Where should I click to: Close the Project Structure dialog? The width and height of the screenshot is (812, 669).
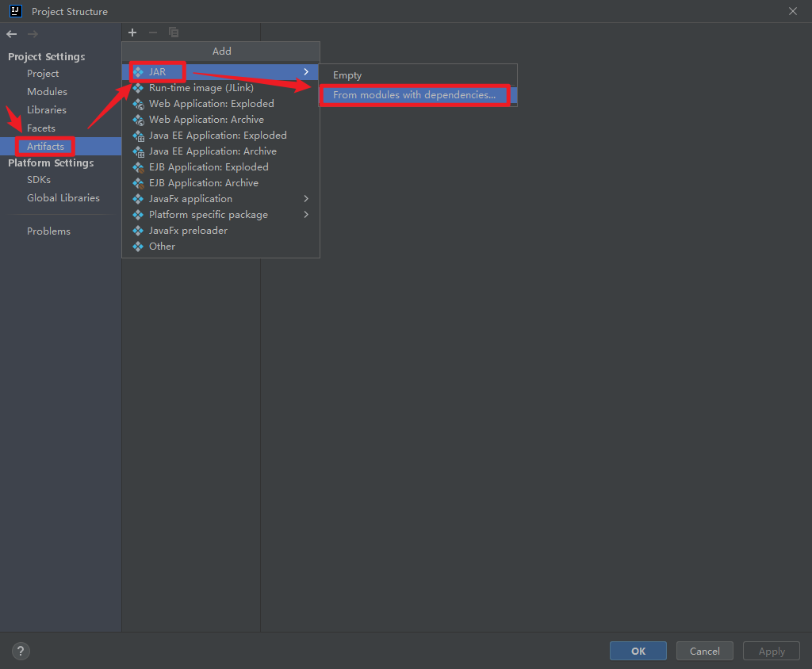tap(793, 11)
